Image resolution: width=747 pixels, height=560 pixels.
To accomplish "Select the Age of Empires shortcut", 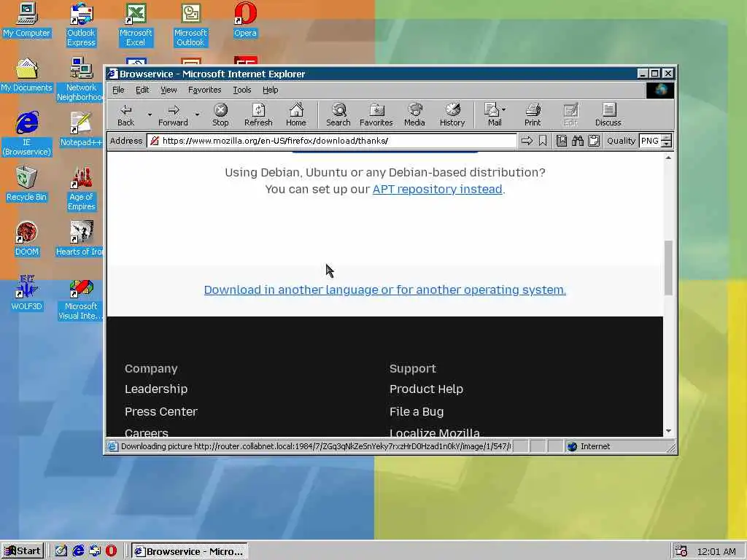I will [x=81, y=189].
